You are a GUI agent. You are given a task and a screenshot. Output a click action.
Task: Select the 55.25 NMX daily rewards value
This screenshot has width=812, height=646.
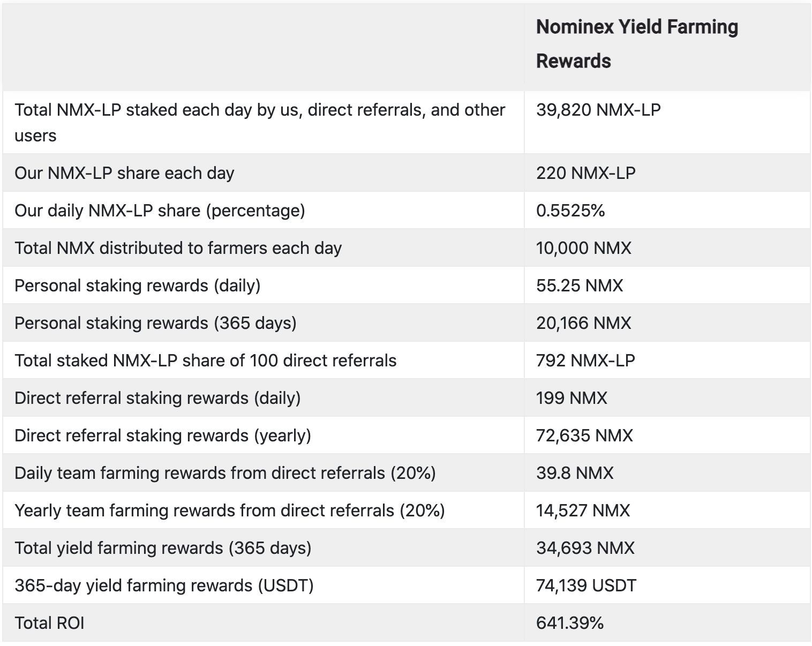pos(580,286)
